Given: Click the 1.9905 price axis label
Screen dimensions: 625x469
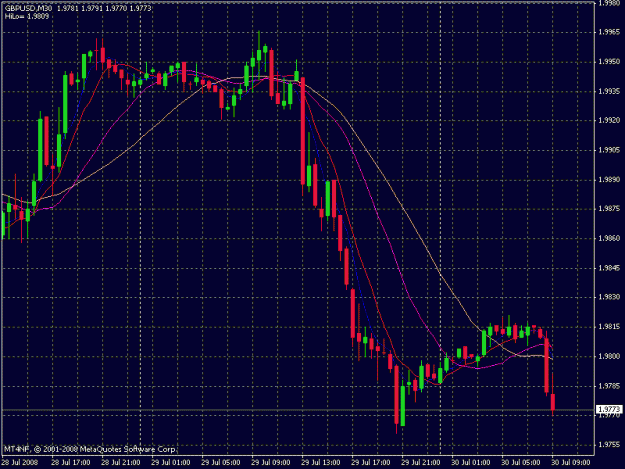Looking at the screenshot, I should click(x=609, y=150).
